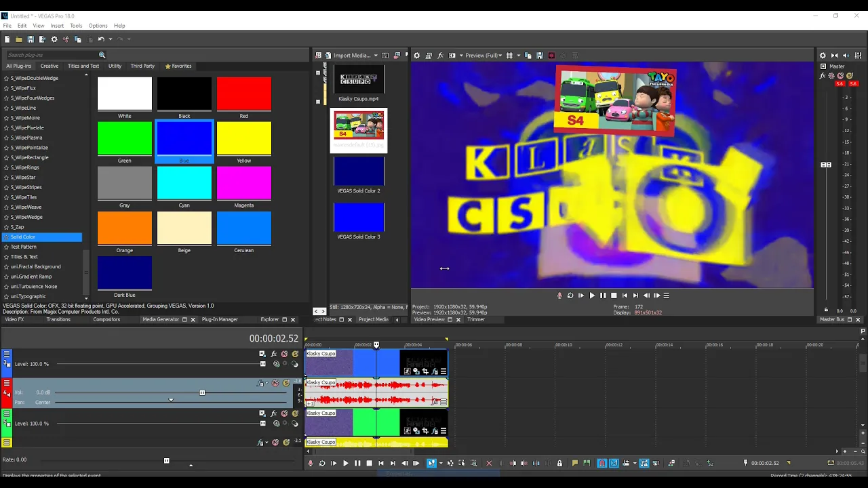
Task: Toggle loop playback in Video Preview transport
Action: (x=570, y=296)
